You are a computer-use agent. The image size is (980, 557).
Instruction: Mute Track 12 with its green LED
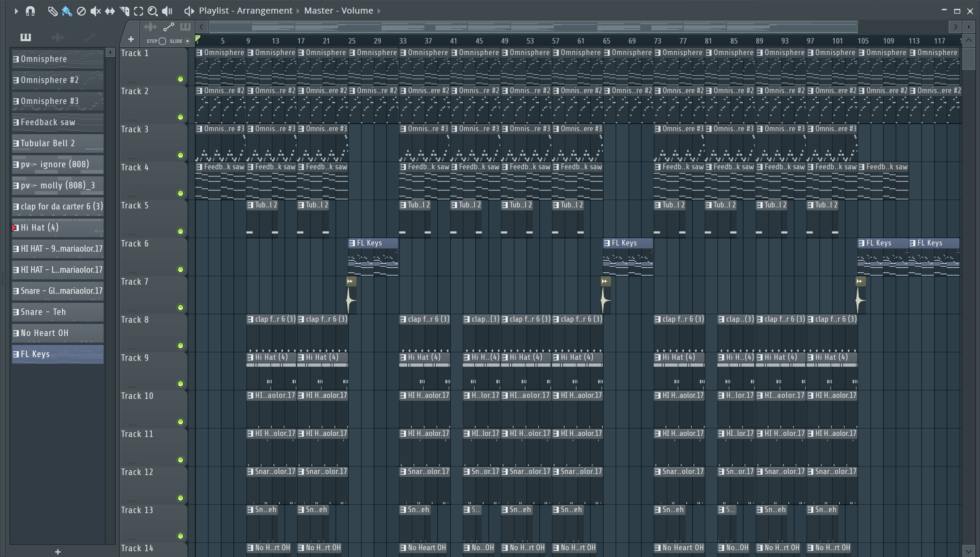(x=180, y=498)
